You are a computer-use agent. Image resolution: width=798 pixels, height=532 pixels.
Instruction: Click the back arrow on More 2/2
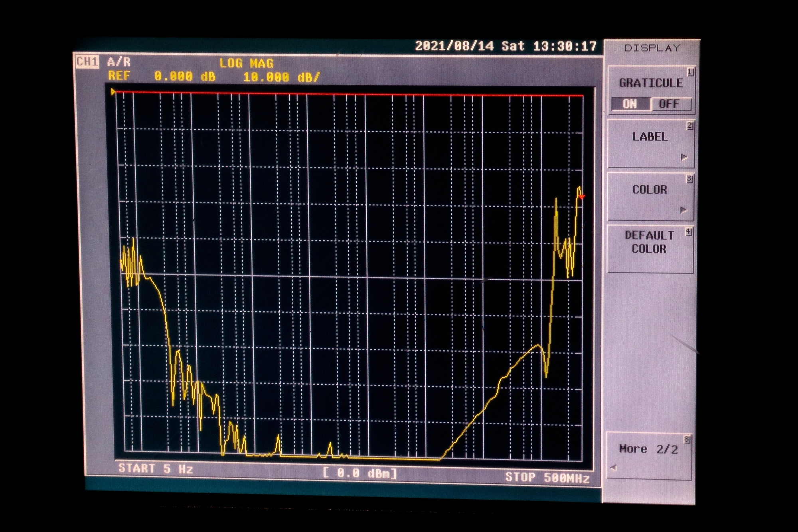click(x=614, y=468)
